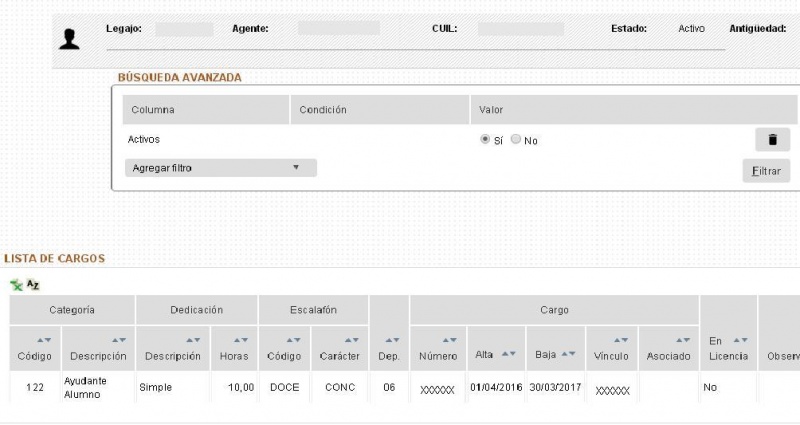Click the cargo row code 122

[x=35, y=387]
